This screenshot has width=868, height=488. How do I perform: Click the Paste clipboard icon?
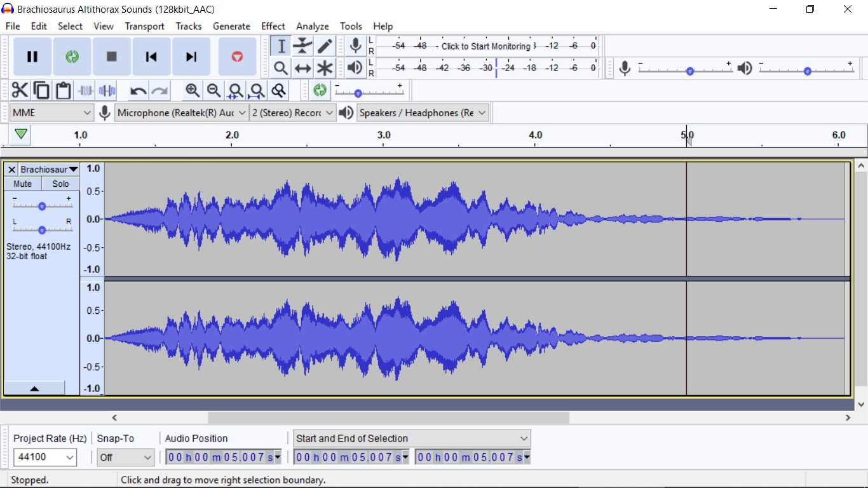click(63, 91)
